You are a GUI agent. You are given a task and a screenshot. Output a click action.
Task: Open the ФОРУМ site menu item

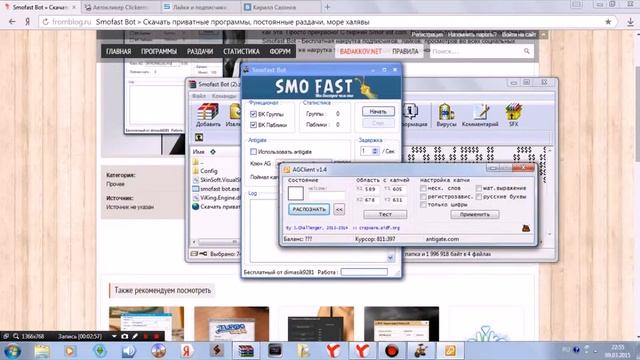tap(280, 51)
